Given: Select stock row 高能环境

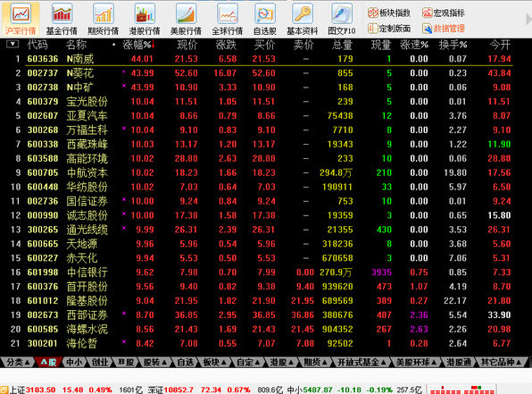Looking at the screenshot, I should 260,159.
